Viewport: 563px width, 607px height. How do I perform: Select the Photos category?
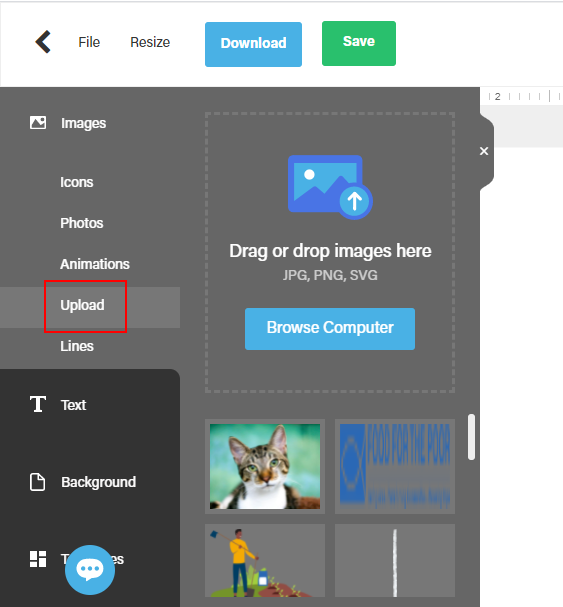[x=82, y=223]
